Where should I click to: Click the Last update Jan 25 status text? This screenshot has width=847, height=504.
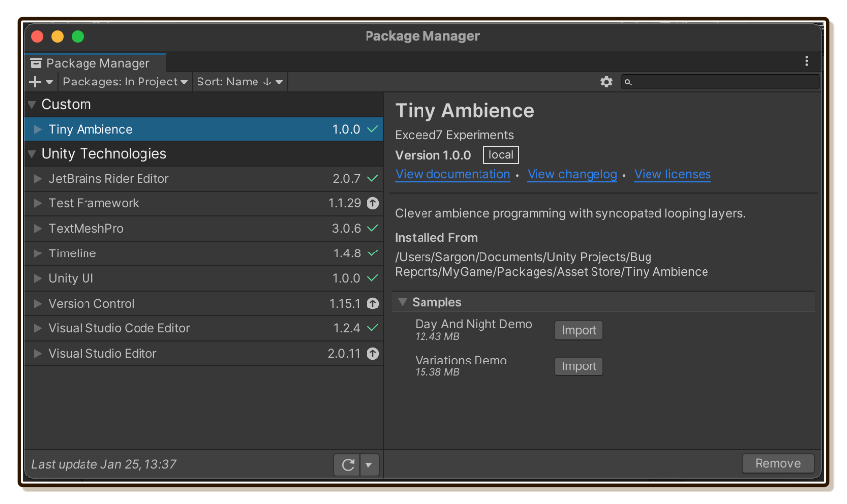click(104, 464)
